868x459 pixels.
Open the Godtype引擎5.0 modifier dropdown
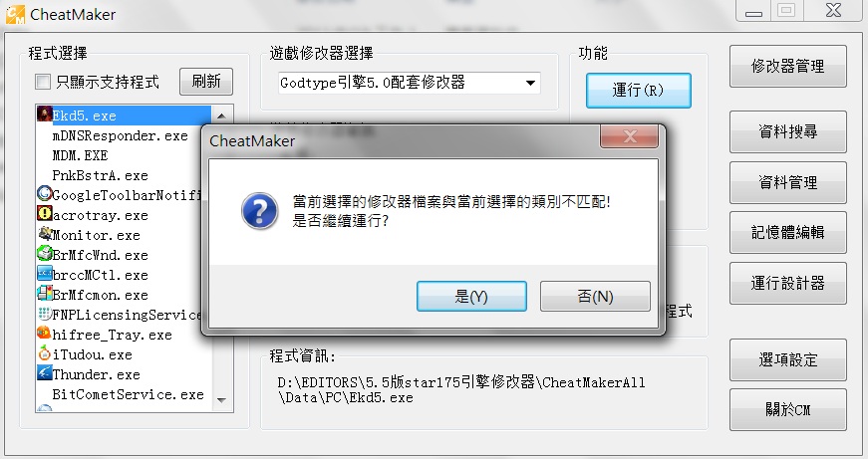pos(410,83)
